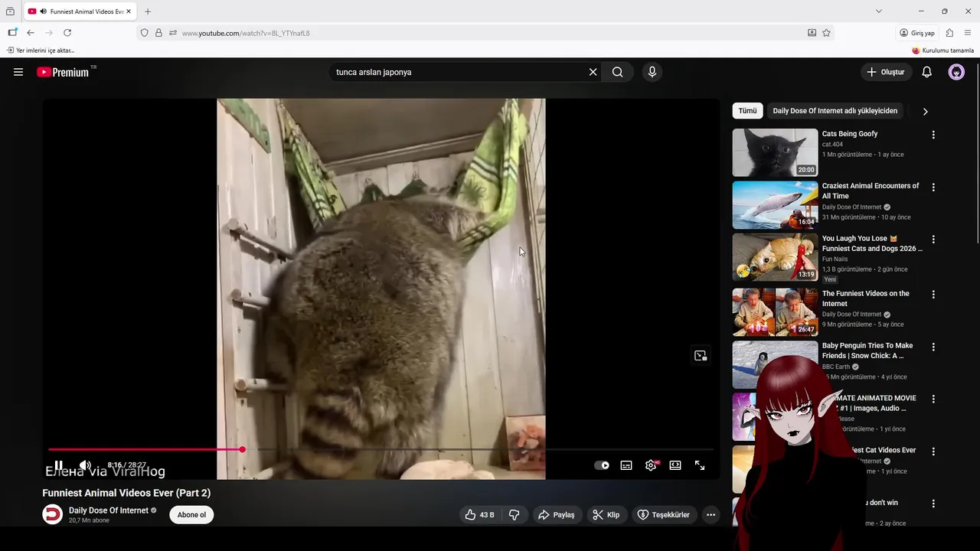Share the video via Paylaş

(x=556, y=515)
